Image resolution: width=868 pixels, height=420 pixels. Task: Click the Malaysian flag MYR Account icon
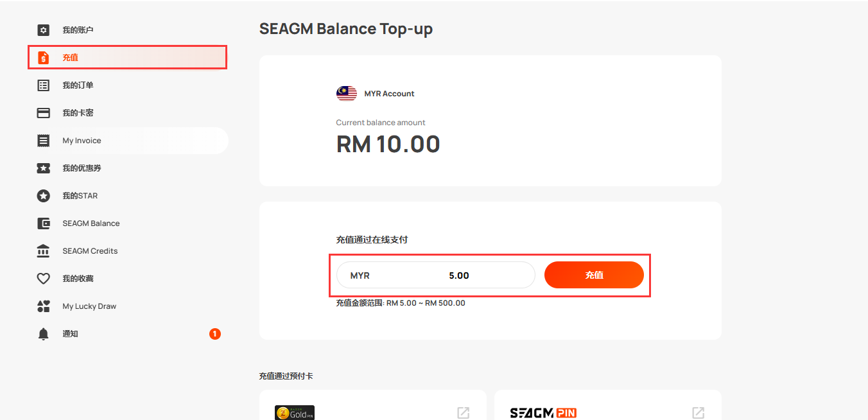347,94
